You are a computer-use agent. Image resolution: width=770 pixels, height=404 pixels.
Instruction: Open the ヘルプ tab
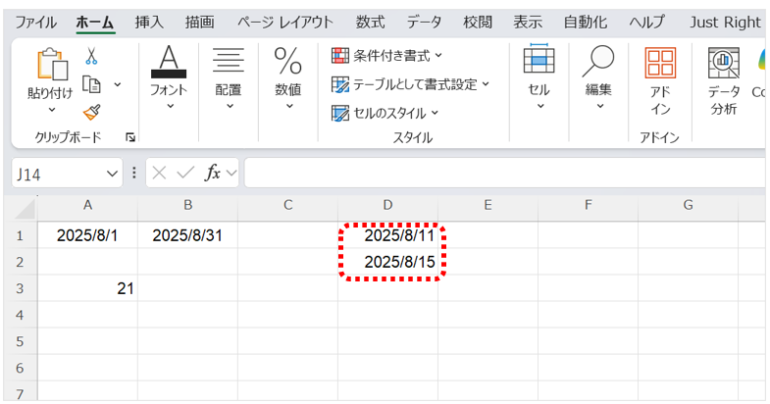(x=647, y=22)
